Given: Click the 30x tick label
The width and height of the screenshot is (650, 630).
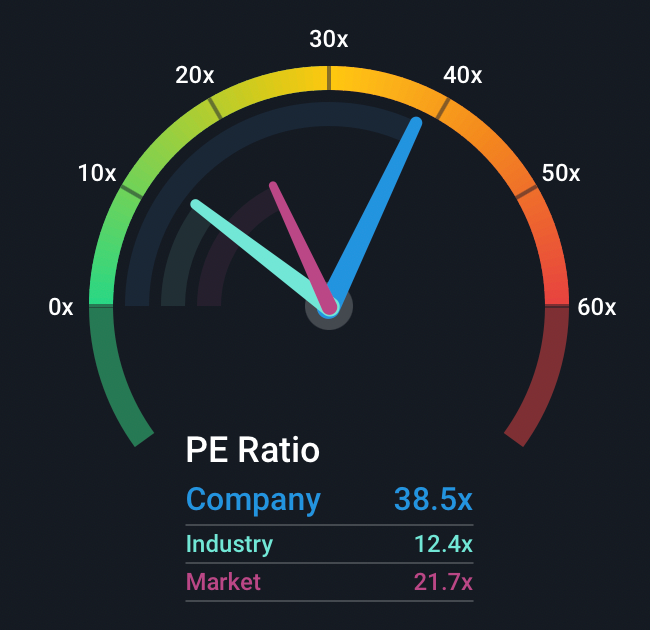Looking at the screenshot, I should point(329,40).
